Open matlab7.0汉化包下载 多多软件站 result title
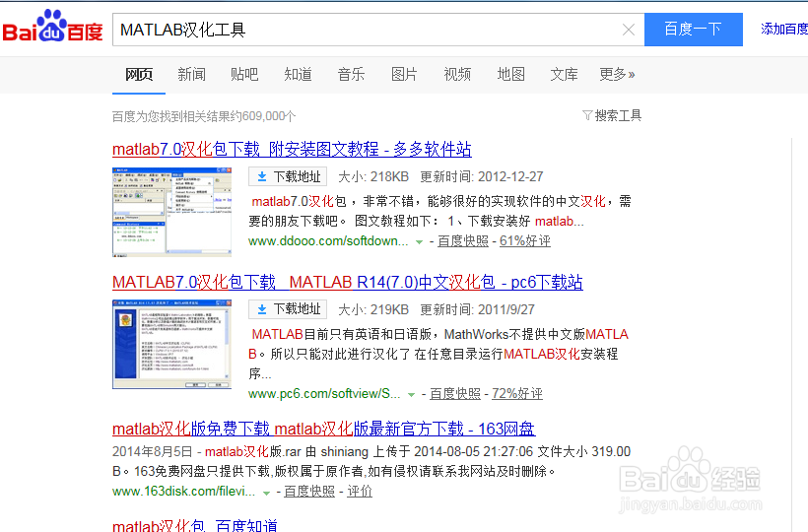This screenshot has height=532, width=808. (x=292, y=150)
